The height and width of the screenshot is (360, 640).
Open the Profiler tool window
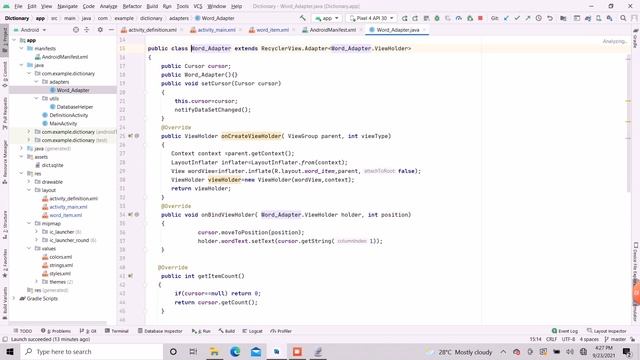tap(281, 331)
